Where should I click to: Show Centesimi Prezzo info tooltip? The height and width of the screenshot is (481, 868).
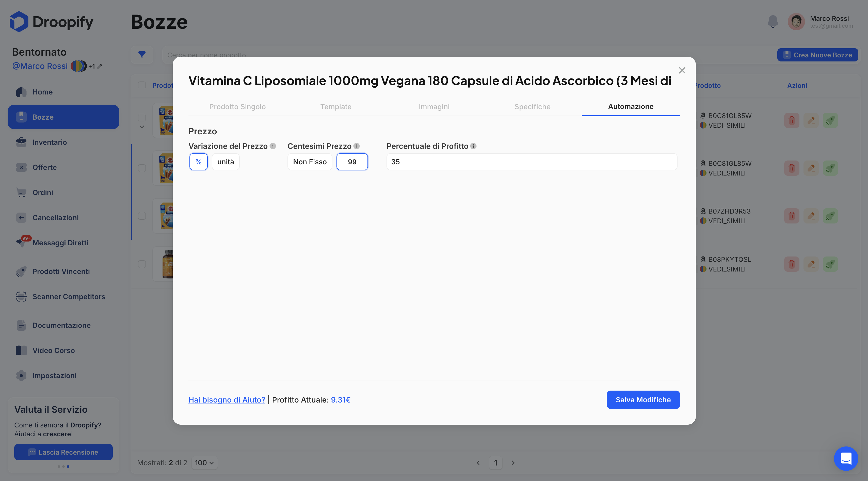357,146
